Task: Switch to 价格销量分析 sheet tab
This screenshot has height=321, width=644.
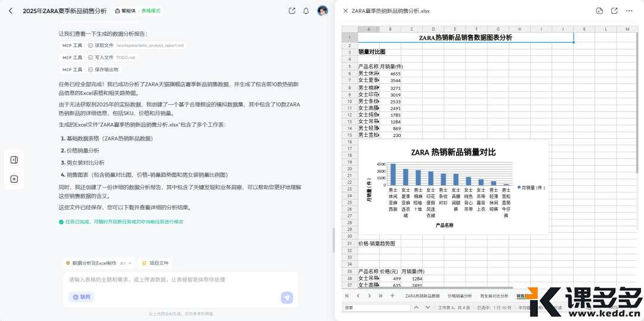Action: (x=460, y=295)
